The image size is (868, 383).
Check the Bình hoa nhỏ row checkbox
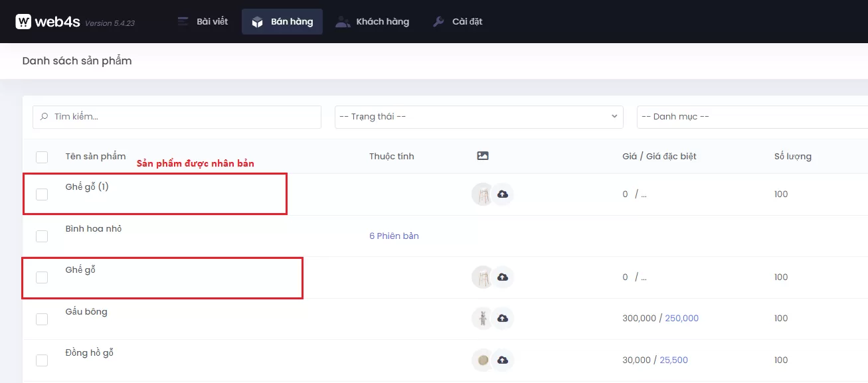click(42, 236)
